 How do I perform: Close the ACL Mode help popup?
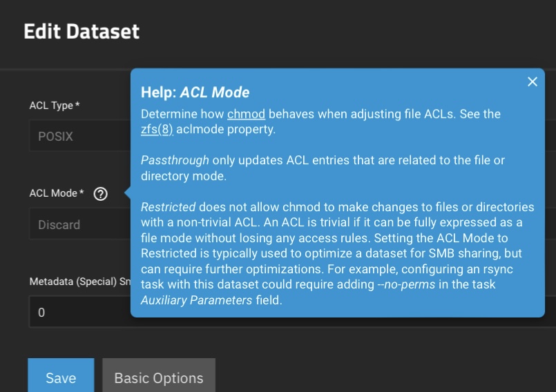click(533, 82)
